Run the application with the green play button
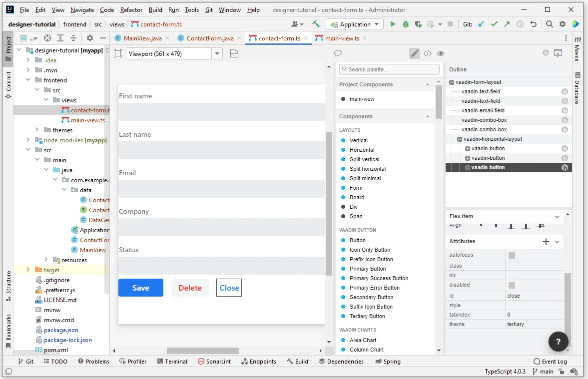This screenshot has height=379, width=588. point(393,23)
